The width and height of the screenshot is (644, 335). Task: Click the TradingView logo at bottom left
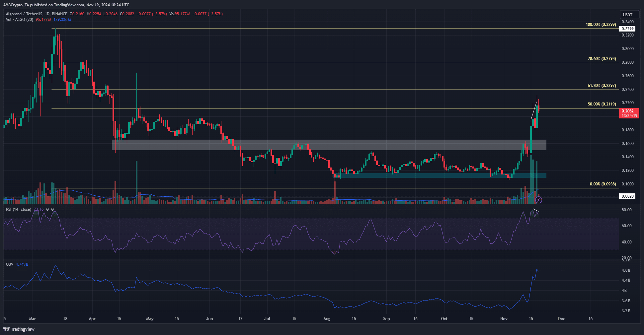19,329
